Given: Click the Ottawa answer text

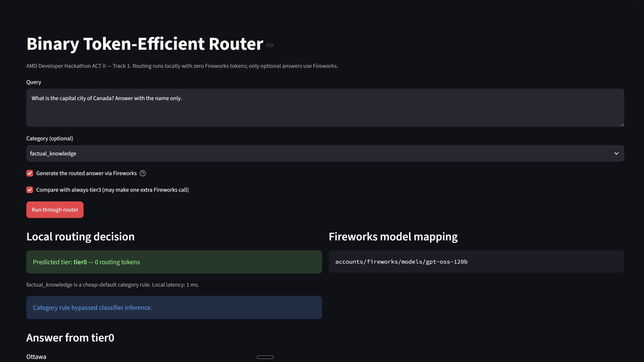Looking at the screenshot, I should (x=36, y=357).
